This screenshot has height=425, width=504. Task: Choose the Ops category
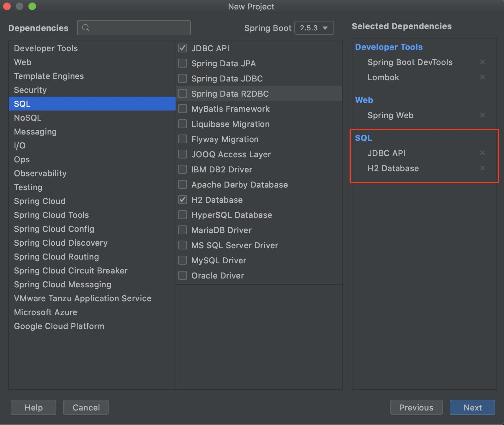92,159
